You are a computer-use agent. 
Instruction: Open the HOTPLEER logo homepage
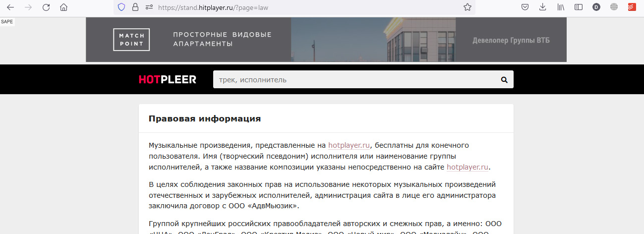pos(168,79)
